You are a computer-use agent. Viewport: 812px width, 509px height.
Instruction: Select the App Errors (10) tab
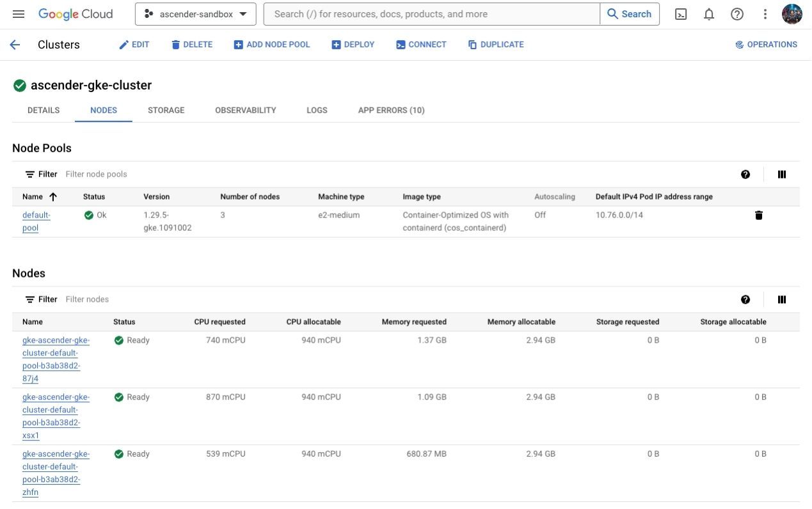coord(391,111)
